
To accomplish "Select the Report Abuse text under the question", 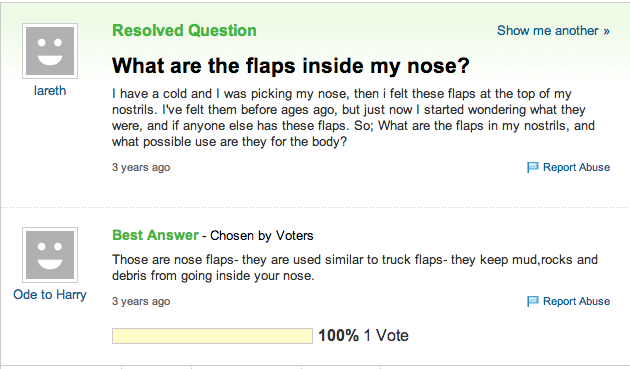I will point(577,167).
